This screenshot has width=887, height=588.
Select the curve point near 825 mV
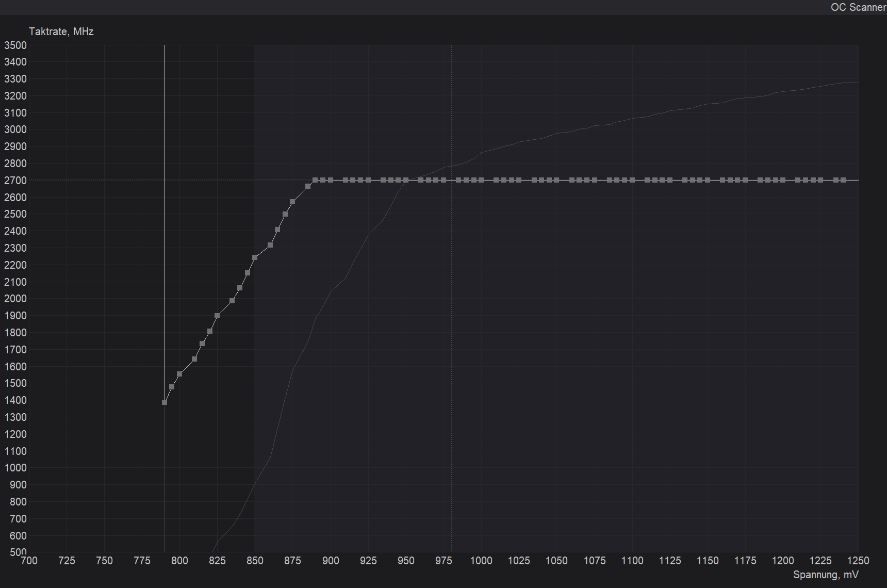(217, 315)
